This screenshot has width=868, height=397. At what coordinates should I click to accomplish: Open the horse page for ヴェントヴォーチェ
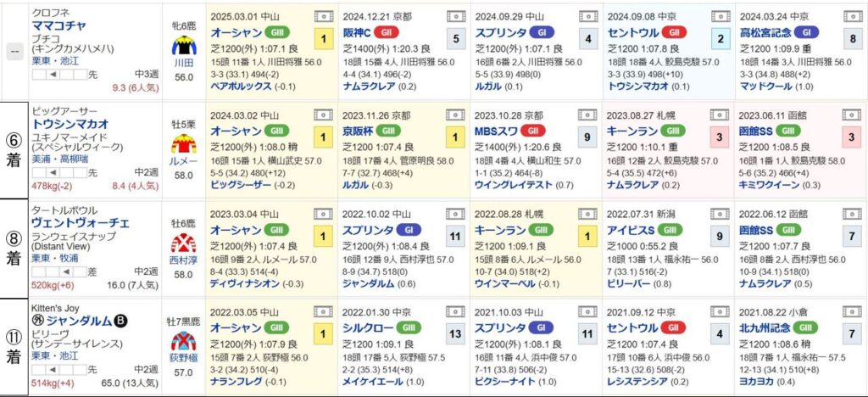(81, 223)
